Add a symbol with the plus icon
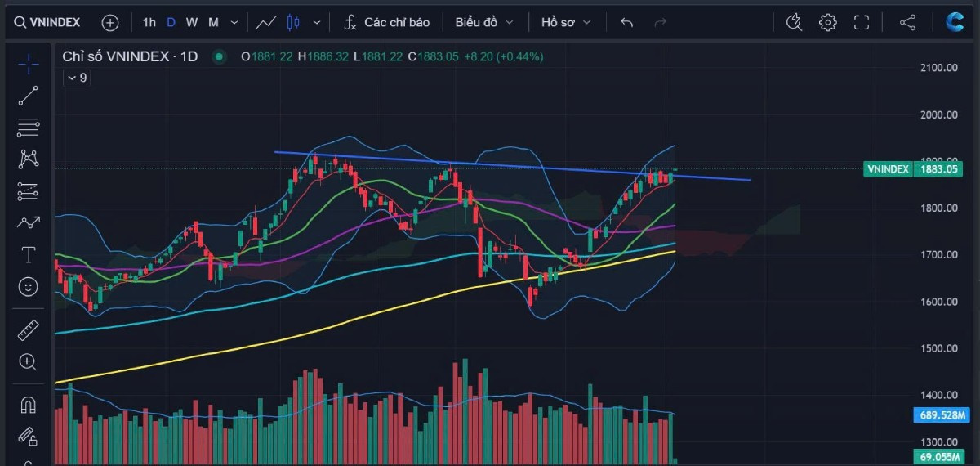980x466 pixels. point(110,22)
